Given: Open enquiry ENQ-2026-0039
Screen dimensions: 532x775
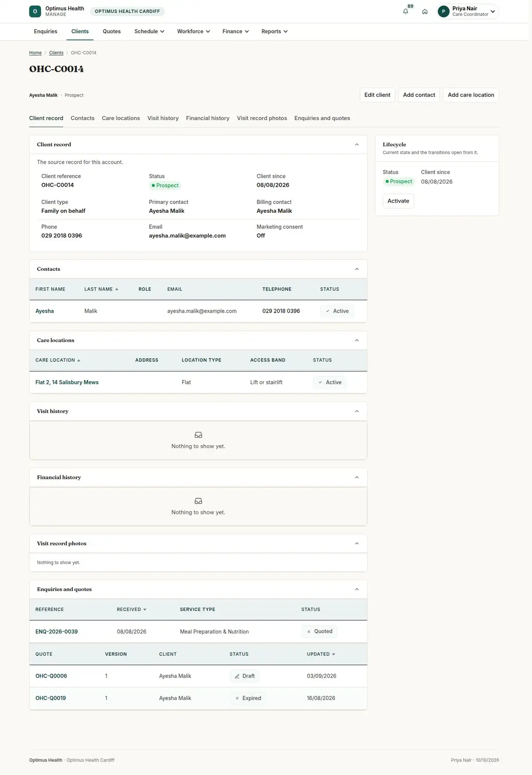Looking at the screenshot, I should 57,632.
